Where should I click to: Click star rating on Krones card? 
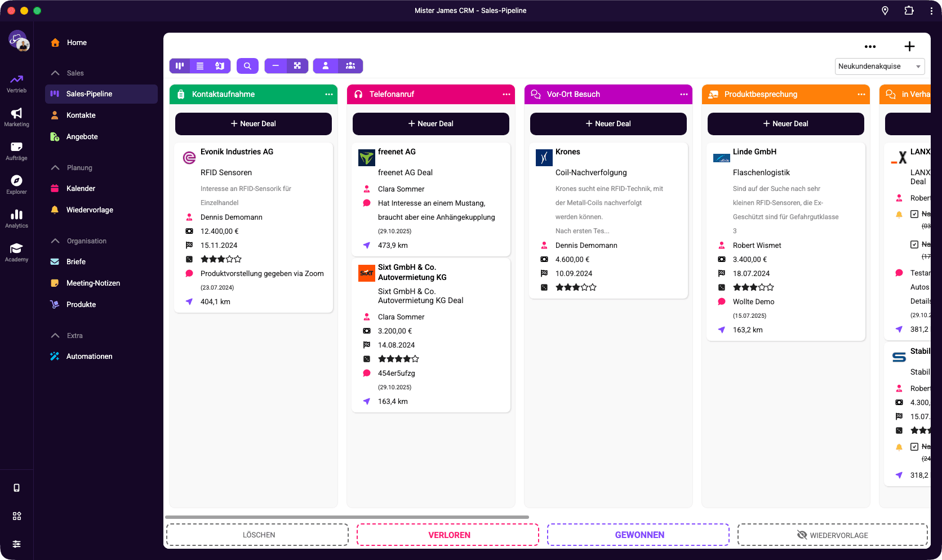576,287
